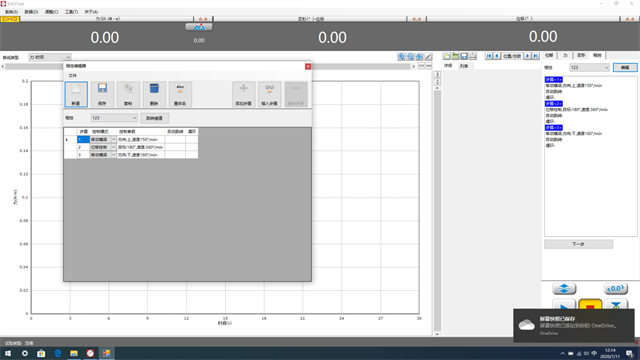Expand control mode dropdown for step 1

point(113,140)
